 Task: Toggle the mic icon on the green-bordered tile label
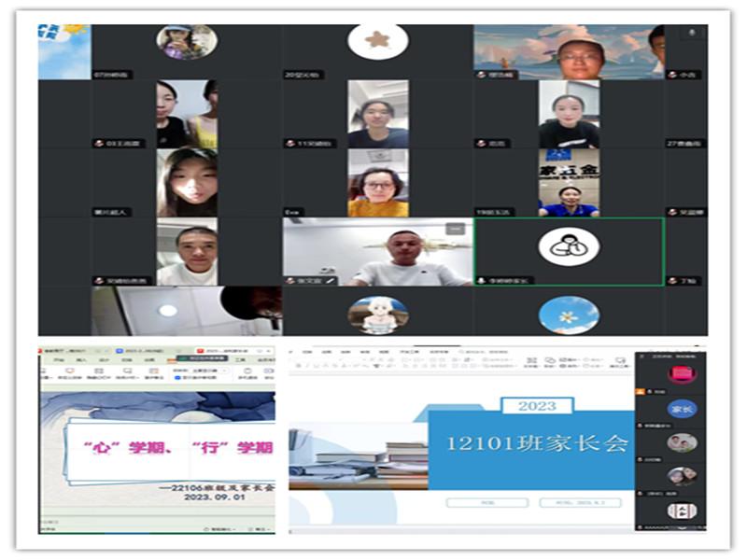pyautogui.click(x=482, y=281)
